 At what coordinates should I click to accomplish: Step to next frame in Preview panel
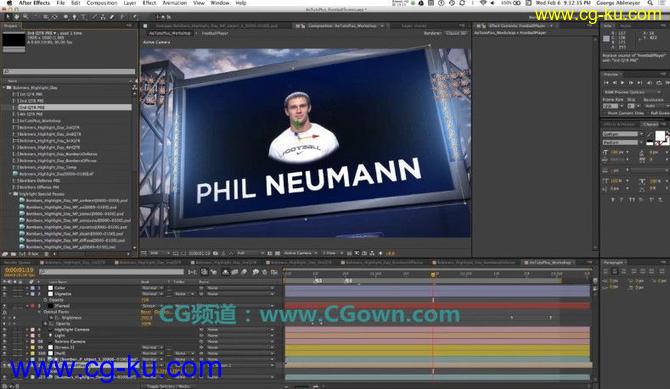coord(631,83)
